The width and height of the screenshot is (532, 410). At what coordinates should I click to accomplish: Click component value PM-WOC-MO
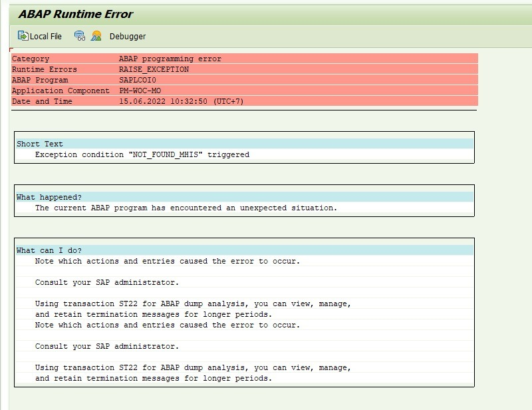click(x=140, y=91)
